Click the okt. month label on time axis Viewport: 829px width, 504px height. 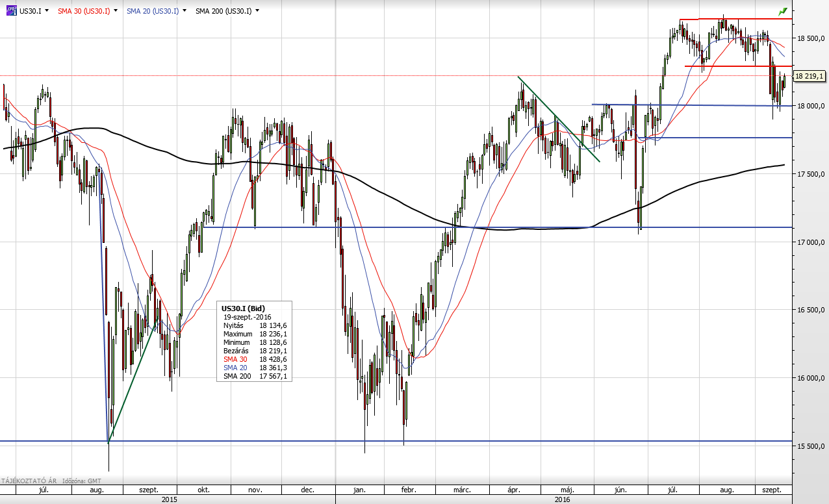(203, 490)
